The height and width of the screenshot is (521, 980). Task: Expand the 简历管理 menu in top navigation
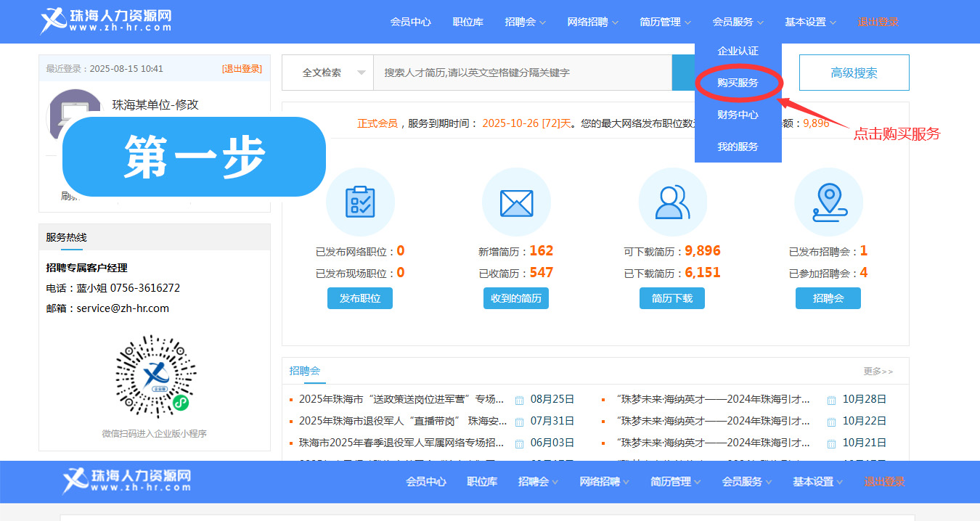tap(665, 22)
